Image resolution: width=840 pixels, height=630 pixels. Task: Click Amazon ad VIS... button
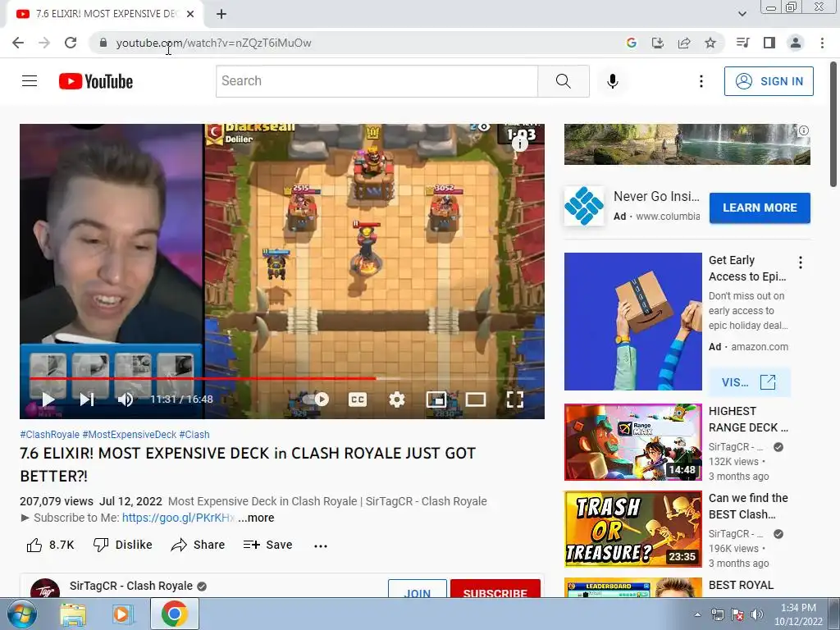coord(748,382)
